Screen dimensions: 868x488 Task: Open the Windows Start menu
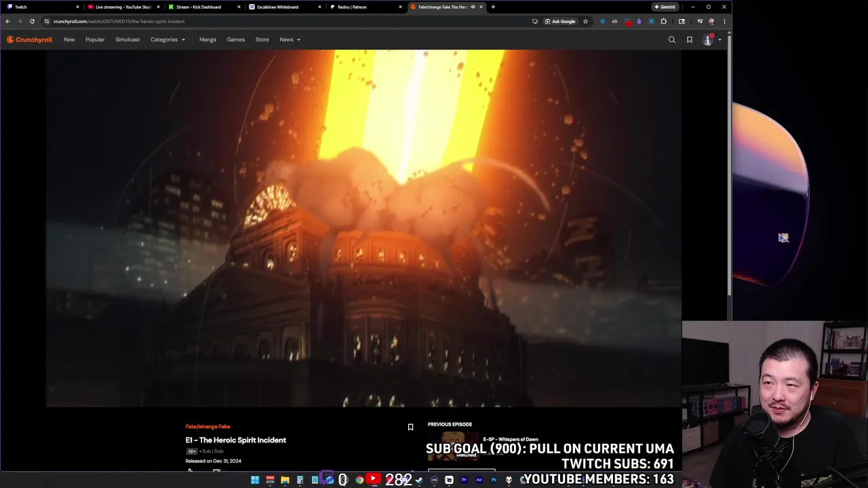255,480
